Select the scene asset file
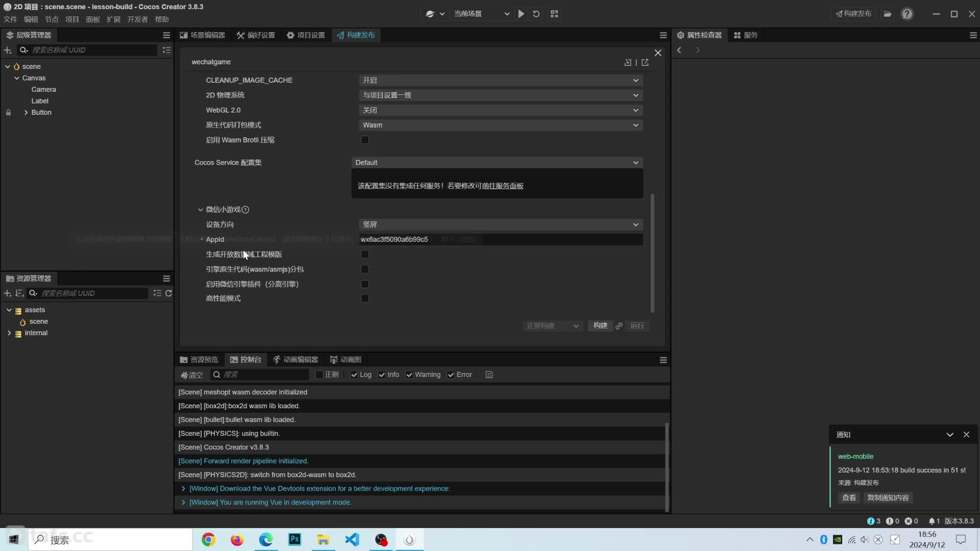 click(x=38, y=322)
